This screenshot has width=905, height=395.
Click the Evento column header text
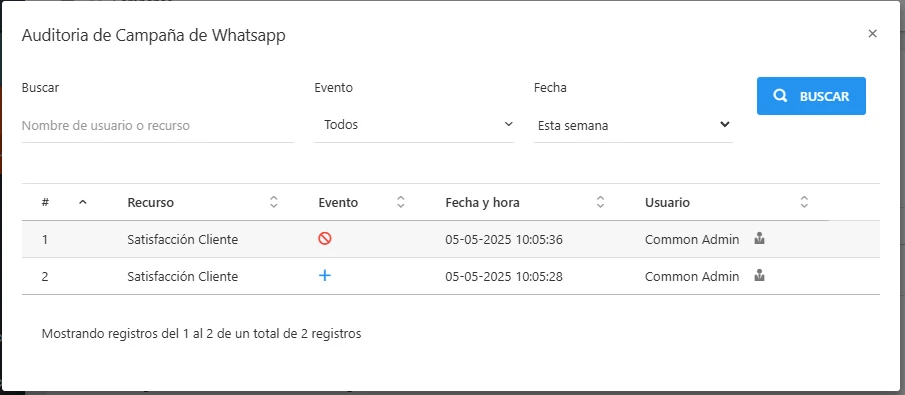click(x=338, y=203)
